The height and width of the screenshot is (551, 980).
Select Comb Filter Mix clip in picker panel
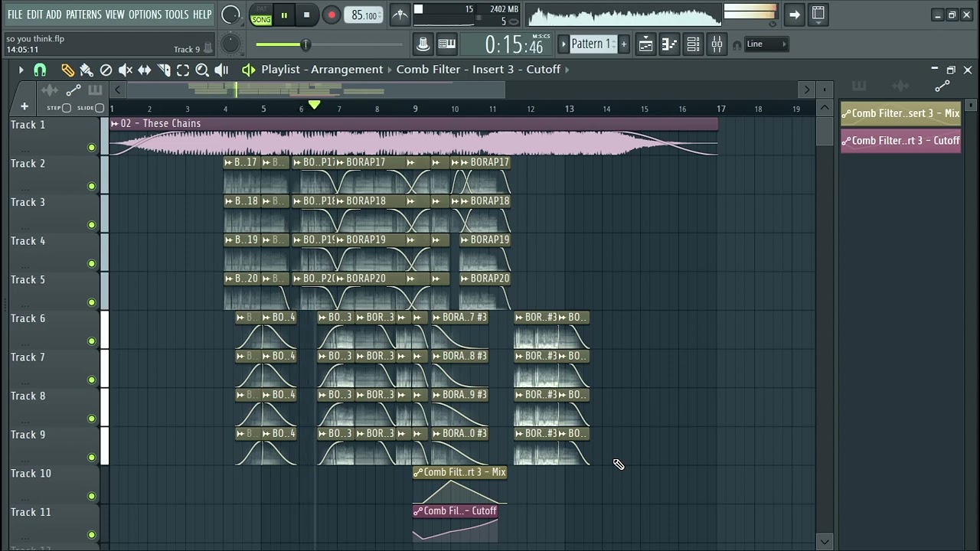coord(900,113)
